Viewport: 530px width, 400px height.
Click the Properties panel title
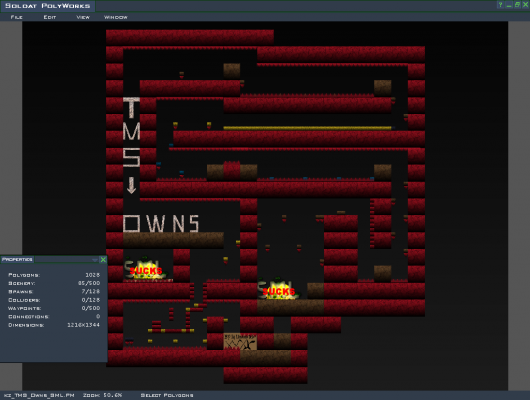[x=17, y=259]
